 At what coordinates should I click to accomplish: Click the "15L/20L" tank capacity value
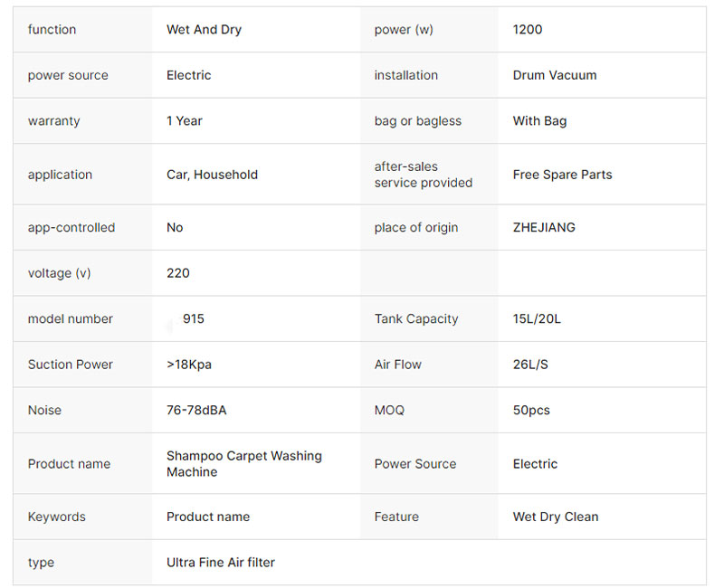point(537,318)
